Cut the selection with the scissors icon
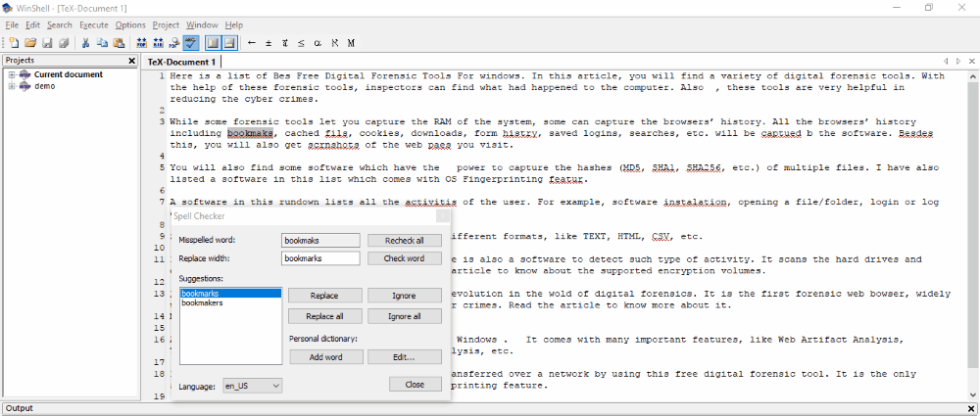The width and height of the screenshot is (980, 416). coord(85,43)
